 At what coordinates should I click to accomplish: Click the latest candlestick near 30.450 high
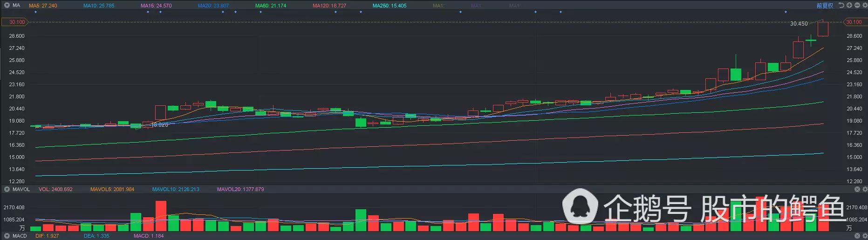823,29
